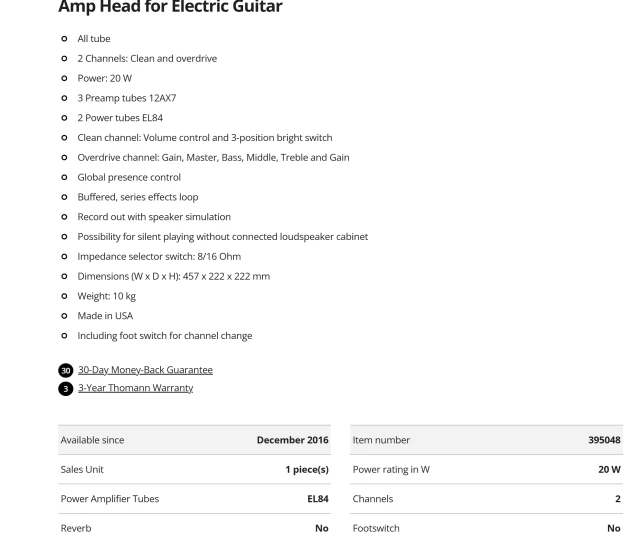Click the Reverb specification row

pos(194,526)
